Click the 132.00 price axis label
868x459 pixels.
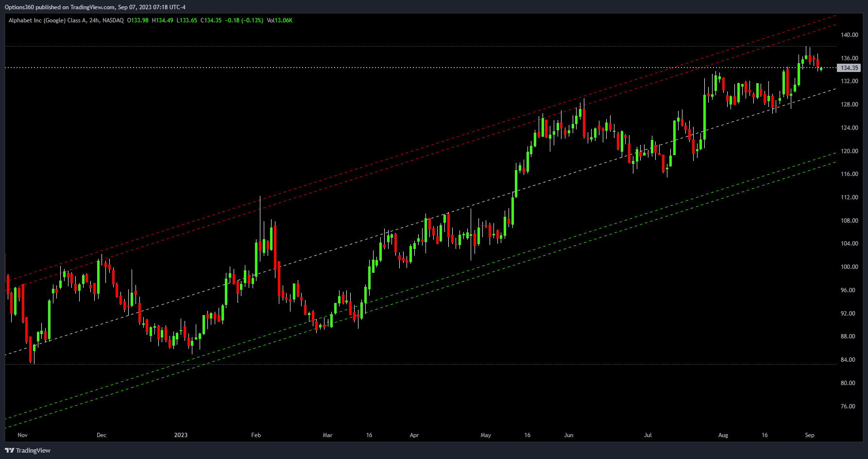click(850, 81)
